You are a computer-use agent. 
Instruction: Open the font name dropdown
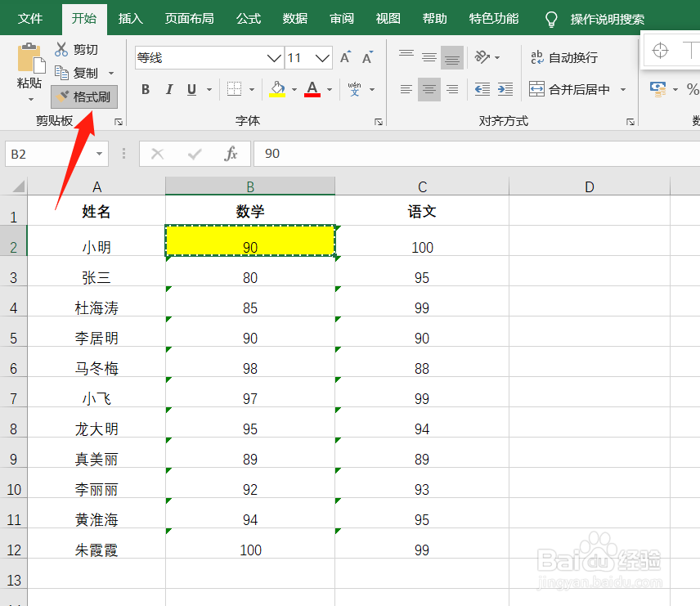click(x=274, y=57)
